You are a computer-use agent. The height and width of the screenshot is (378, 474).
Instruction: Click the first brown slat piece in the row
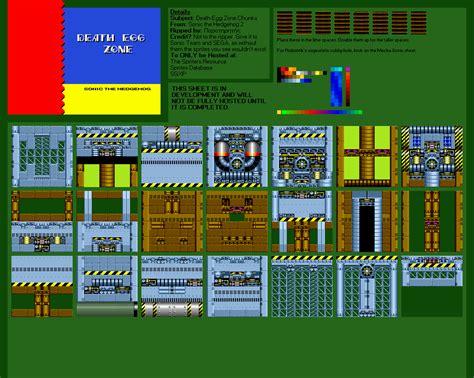[284, 23]
